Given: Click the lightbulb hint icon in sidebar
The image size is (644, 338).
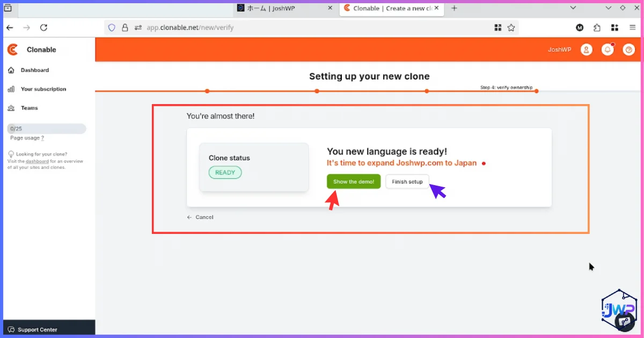Looking at the screenshot, I should tap(11, 155).
